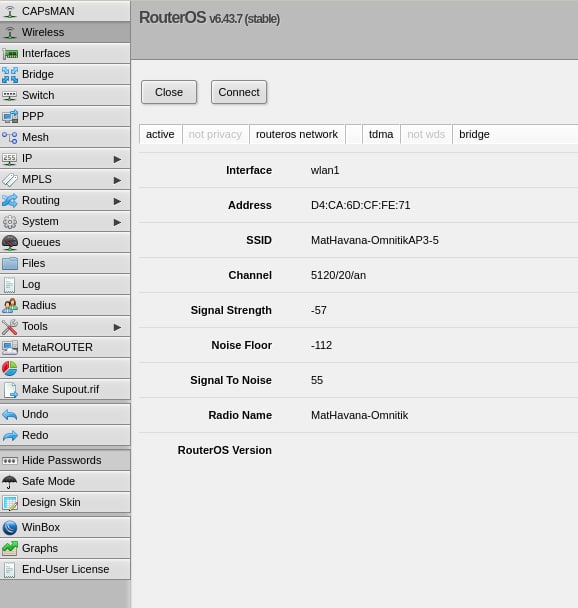Click the 'active' status flag

tap(160, 134)
